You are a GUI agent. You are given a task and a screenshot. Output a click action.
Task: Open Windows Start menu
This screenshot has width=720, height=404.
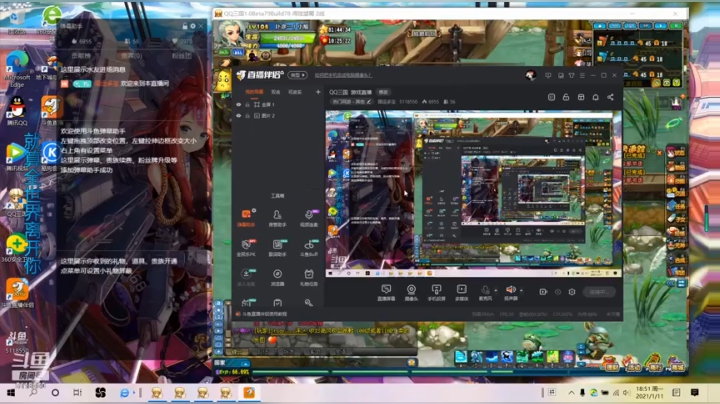pos(11,393)
